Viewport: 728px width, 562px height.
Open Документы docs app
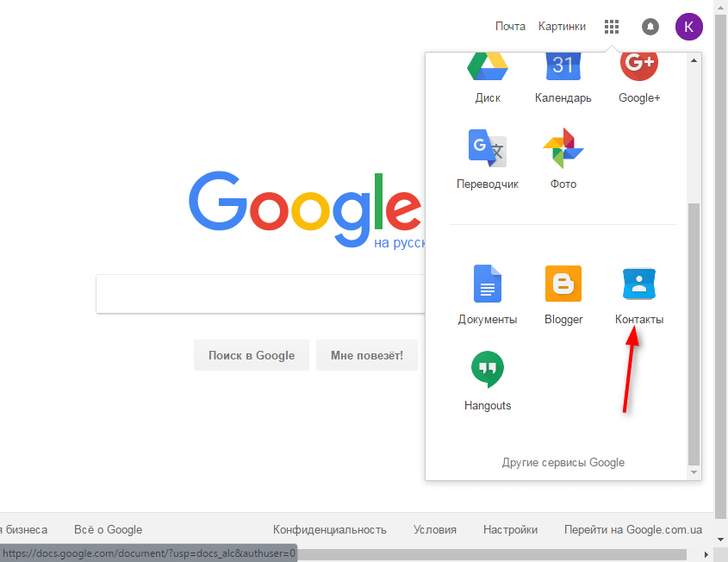[x=488, y=291]
